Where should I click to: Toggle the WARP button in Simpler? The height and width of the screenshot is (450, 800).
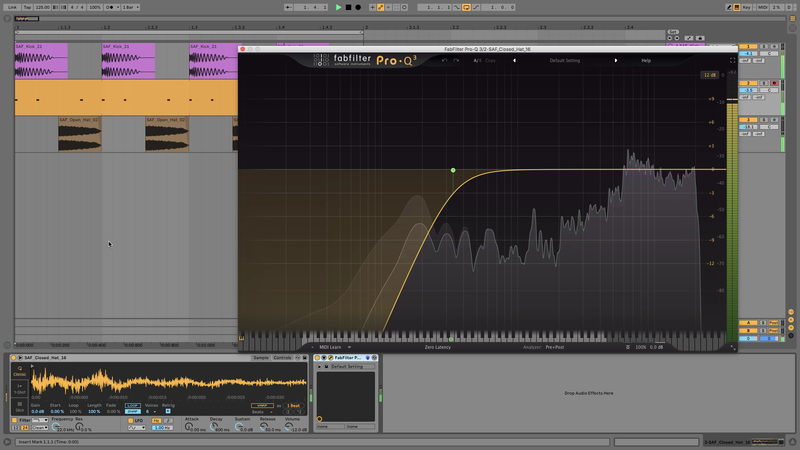tap(262, 406)
